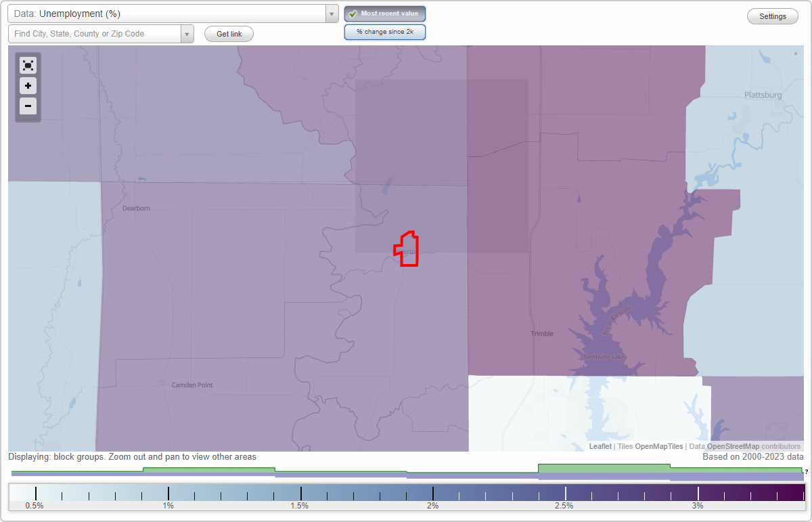Select the Most recent value option
The height and width of the screenshot is (522, 812).
pyautogui.click(x=385, y=14)
